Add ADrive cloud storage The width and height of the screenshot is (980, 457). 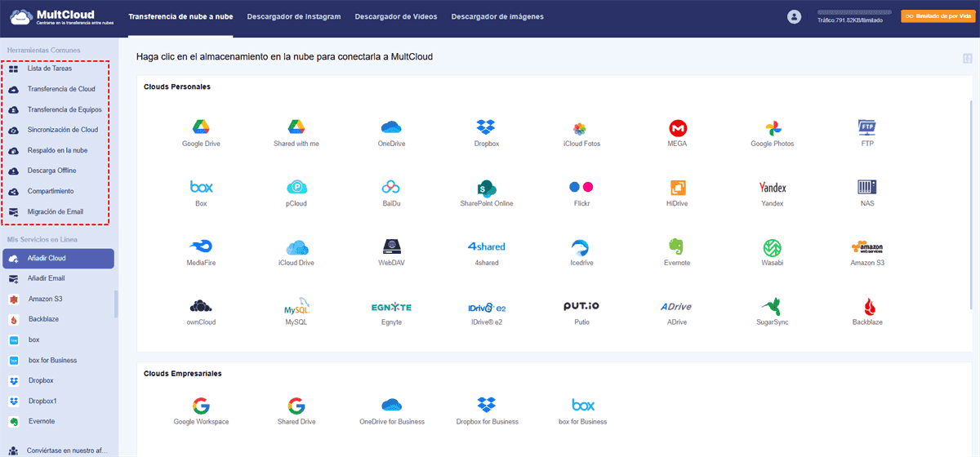[x=677, y=312]
